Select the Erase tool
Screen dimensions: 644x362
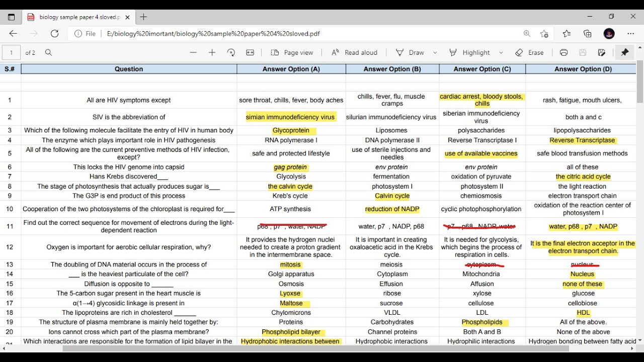[529, 52]
